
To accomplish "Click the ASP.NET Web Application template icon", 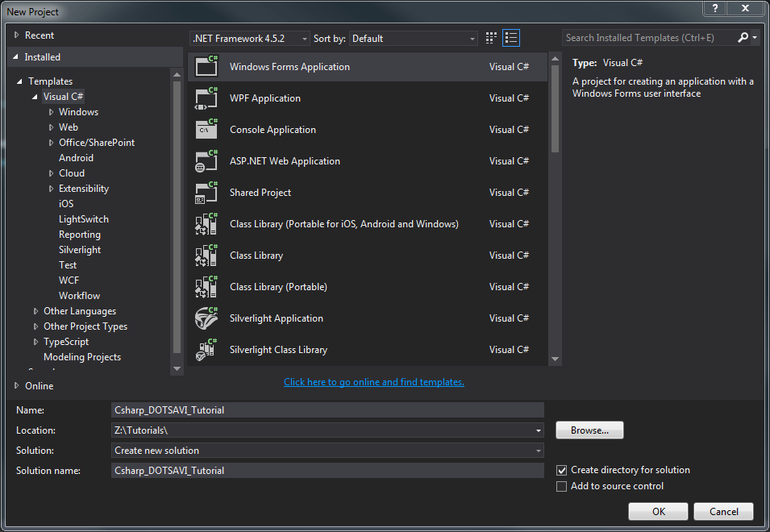I will [x=206, y=160].
